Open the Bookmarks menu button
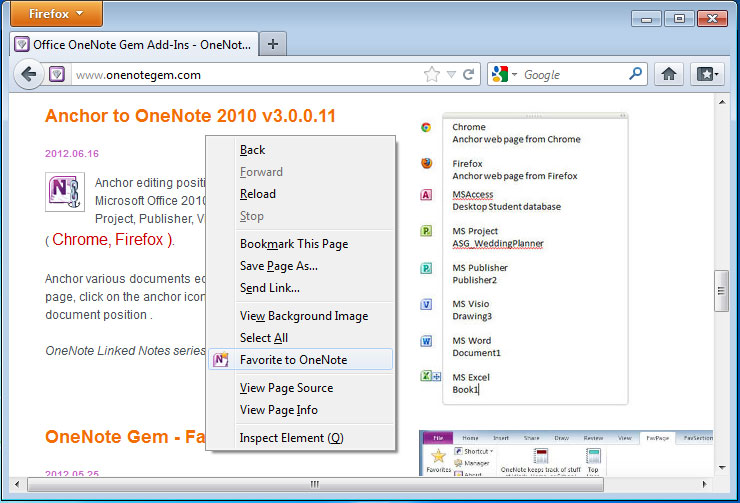This screenshot has height=503, width=740. [x=707, y=74]
